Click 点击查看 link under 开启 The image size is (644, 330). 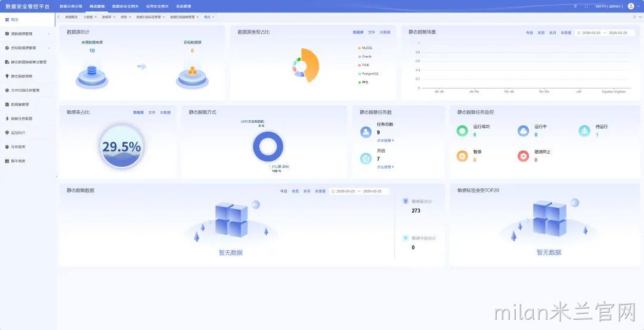point(385,167)
